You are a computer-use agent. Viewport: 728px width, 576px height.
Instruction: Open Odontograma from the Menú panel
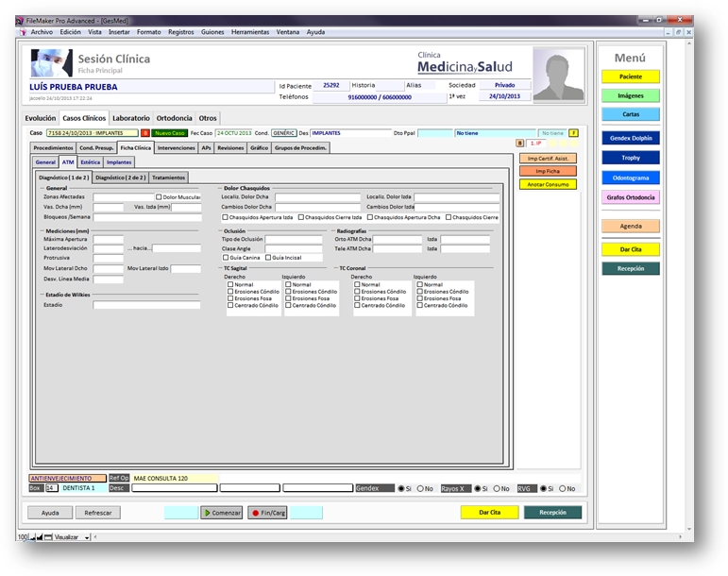tap(631, 178)
